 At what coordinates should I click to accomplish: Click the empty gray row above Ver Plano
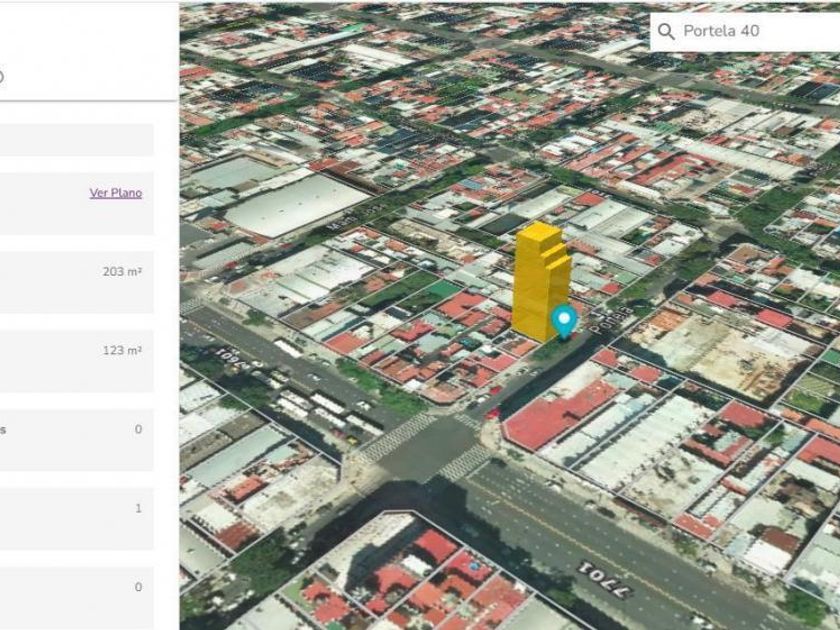(76, 140)
